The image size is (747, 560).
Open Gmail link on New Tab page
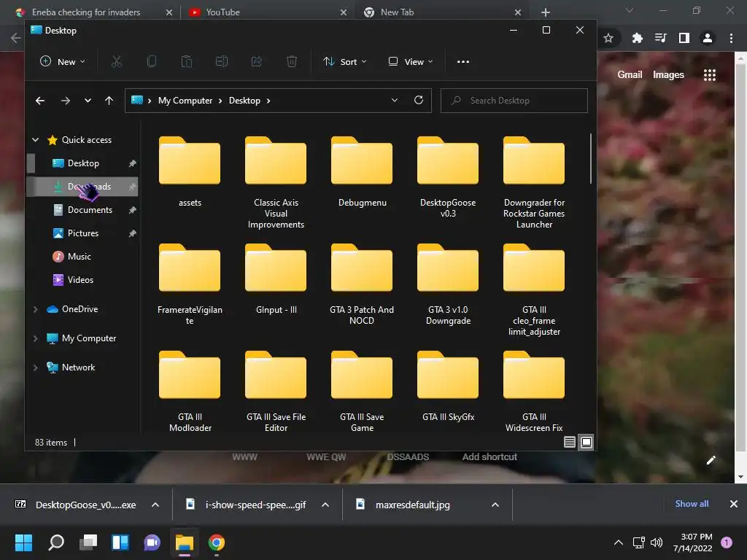[630, 74]
